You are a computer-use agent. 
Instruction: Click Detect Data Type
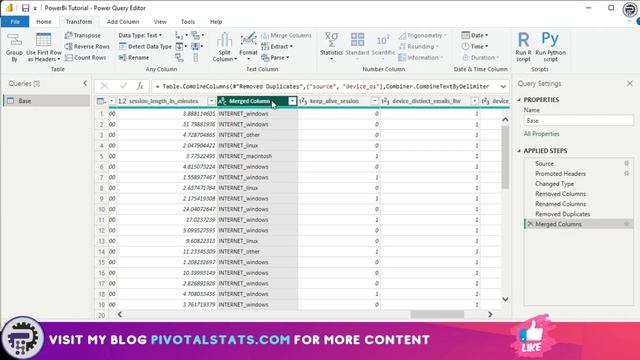pyautogui.click(x=145, y=47)
